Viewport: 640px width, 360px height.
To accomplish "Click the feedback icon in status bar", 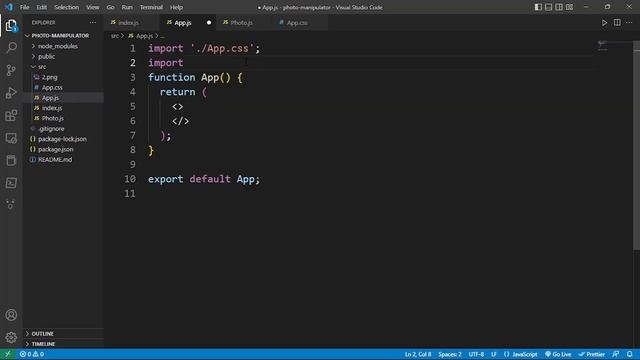I will (616, 354).
